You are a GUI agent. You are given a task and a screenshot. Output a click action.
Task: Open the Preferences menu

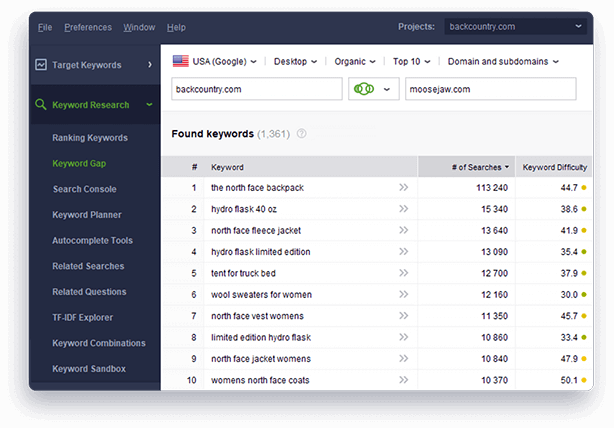[x=88, y=27]
